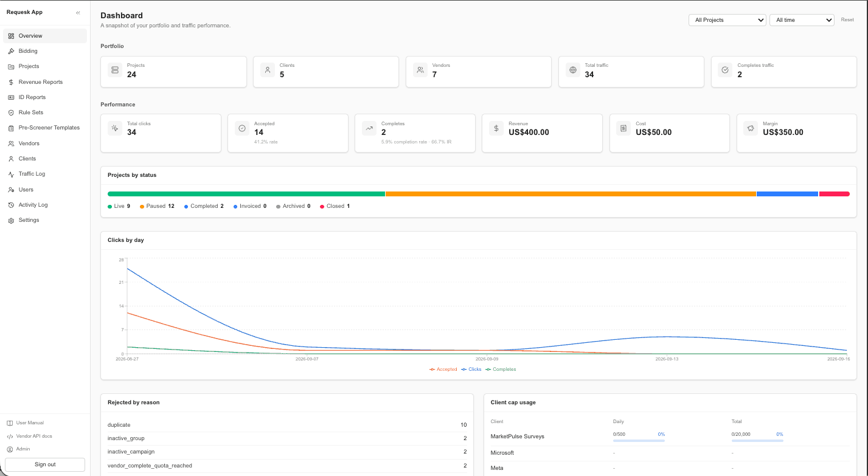Go to Projects in sidebar

click(x=45, y=66)
